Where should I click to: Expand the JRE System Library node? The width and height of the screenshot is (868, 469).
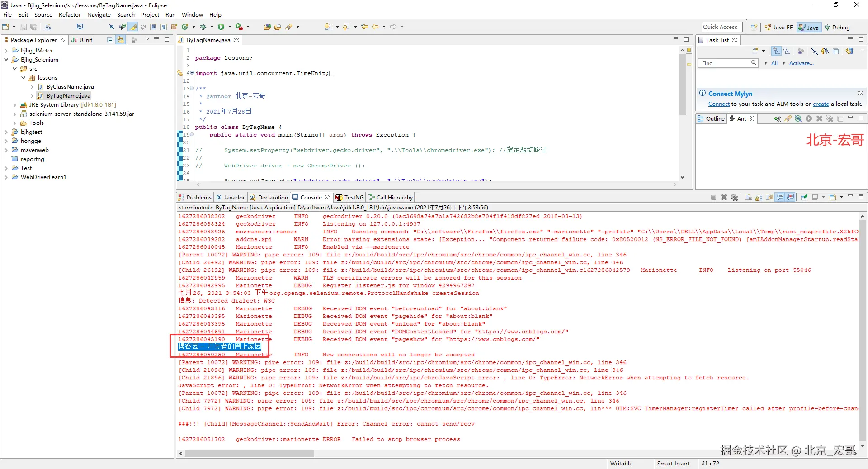coord(14,105)
